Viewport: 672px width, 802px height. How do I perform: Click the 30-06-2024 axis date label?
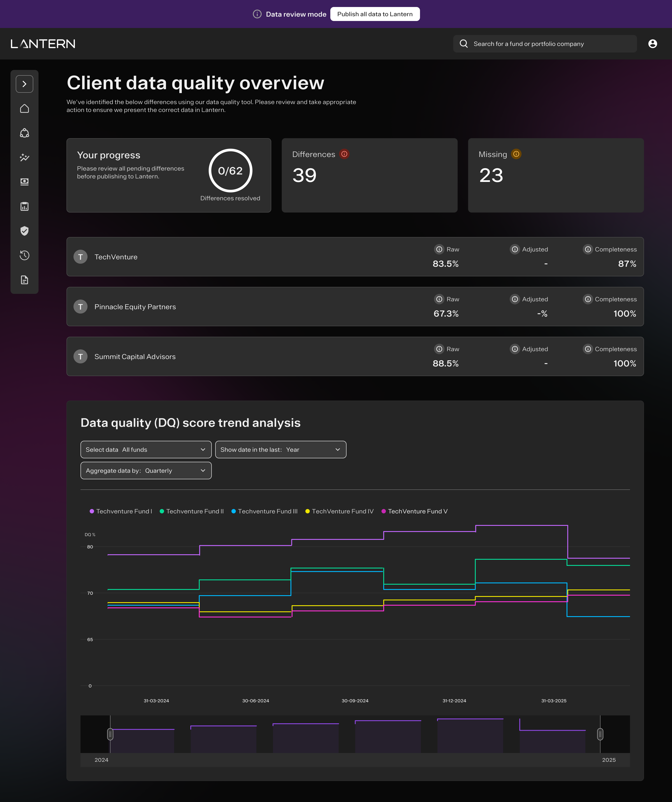coord(255,700)
